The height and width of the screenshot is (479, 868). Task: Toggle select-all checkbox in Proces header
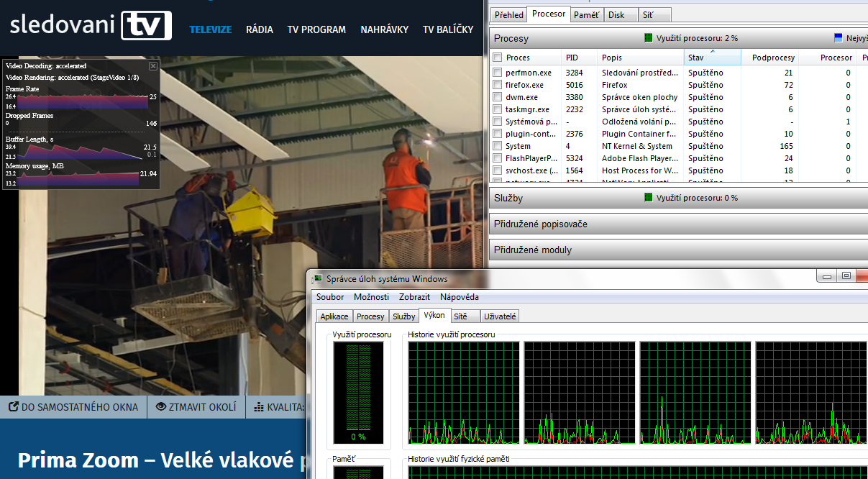498,58
